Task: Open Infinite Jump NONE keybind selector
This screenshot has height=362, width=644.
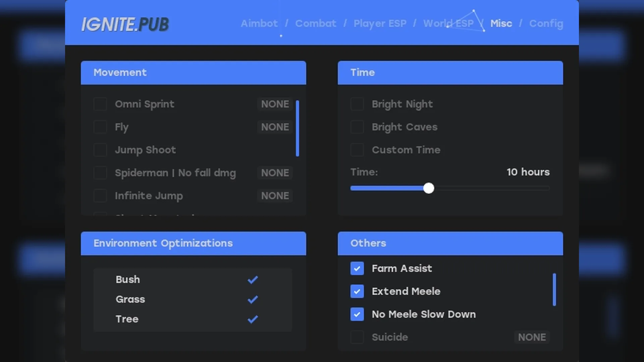Action: click(x=275, y=196)
